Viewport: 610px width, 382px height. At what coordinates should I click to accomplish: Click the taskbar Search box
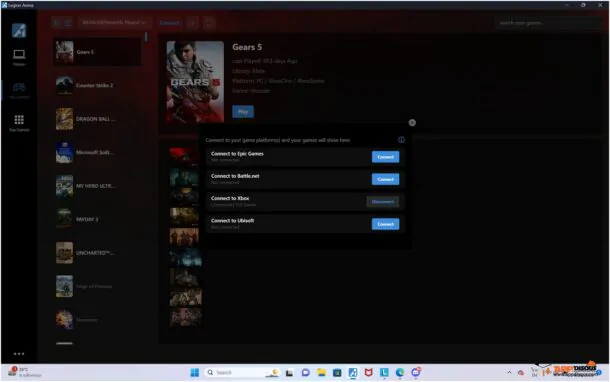(242, 373)
